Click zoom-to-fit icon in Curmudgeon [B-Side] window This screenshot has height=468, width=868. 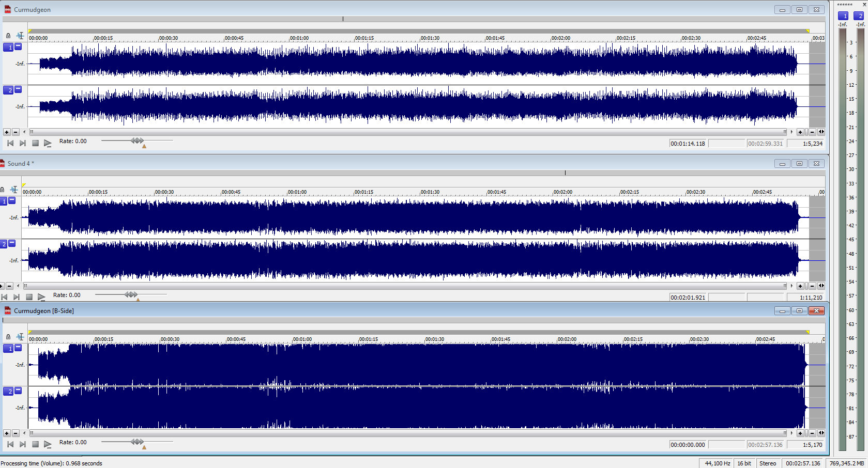821,433
